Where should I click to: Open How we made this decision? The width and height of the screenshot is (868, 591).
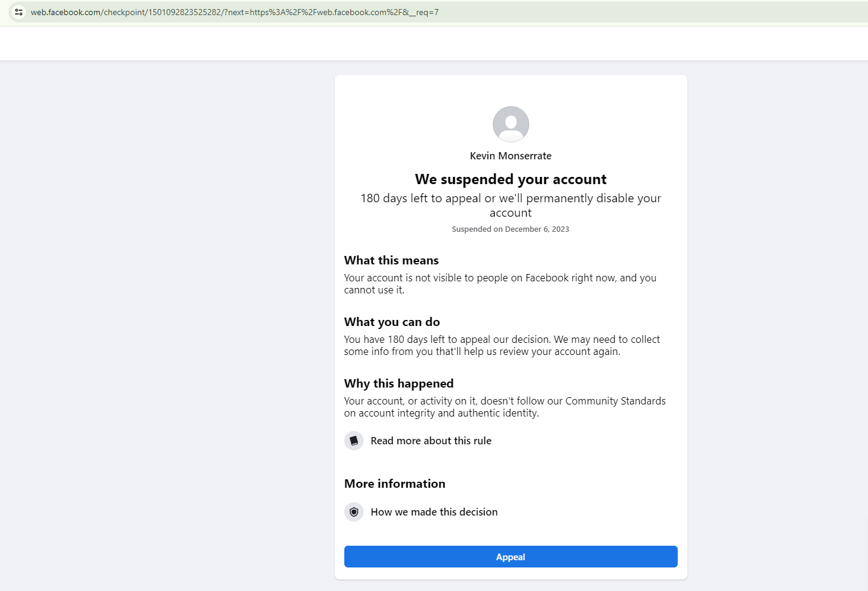434,512
